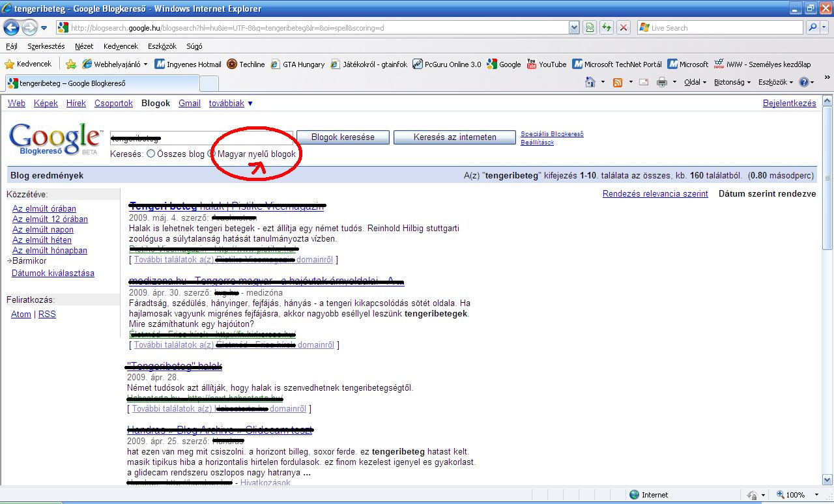Open the Szerkesztés menu
The image size is (834, 504).
[46, 46]
